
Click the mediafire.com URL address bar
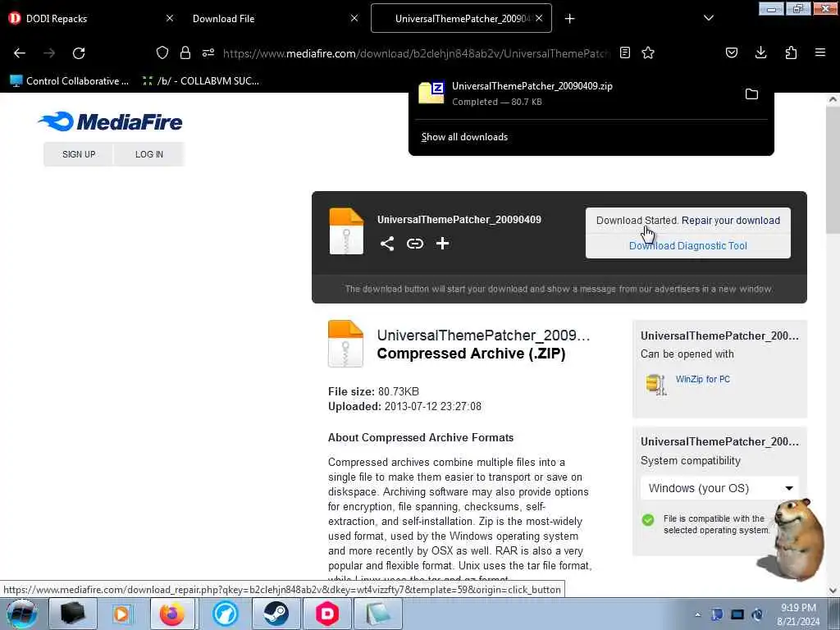click(417, 53)
